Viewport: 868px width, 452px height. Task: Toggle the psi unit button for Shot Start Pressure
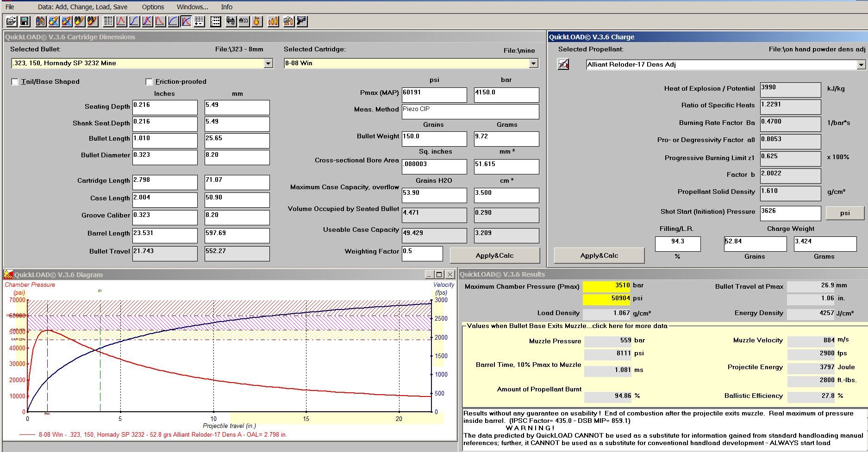click(845, 213)
